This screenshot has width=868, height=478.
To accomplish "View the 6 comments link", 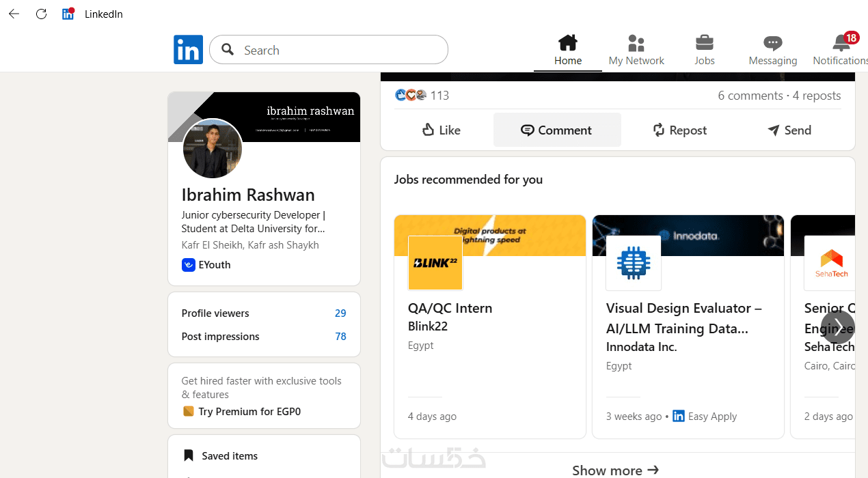I will pyautogui.click(x=750, y=96).
